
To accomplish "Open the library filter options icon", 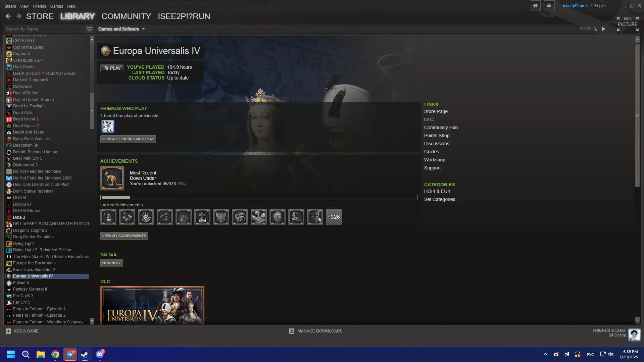I will [89, 29].
